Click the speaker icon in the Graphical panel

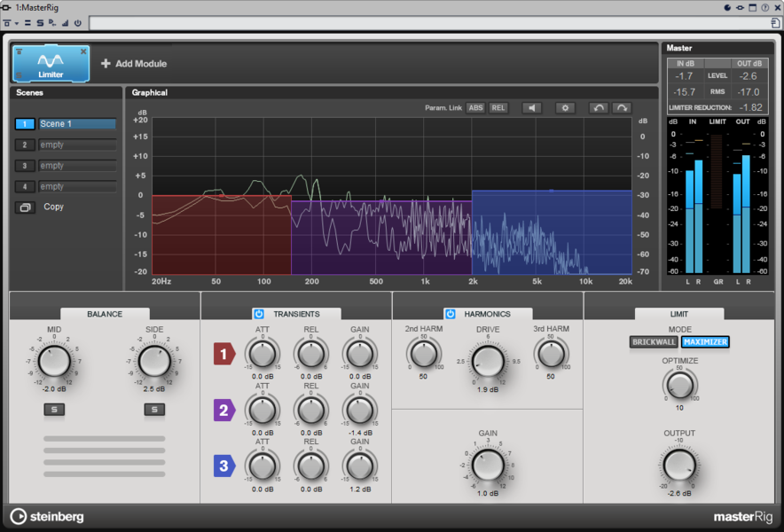532,108
